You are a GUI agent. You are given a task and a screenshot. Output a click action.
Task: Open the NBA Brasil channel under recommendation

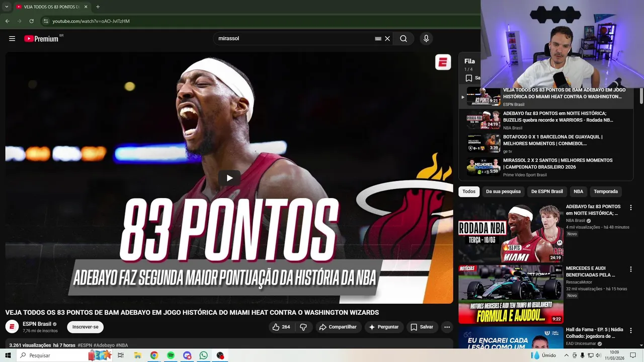pyautogui.click(x=576, y=220)
